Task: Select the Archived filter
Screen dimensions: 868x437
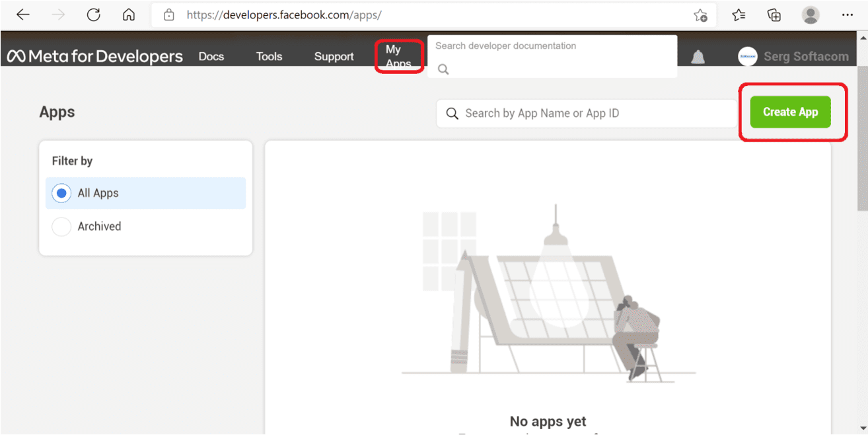Action: (145, 226)
